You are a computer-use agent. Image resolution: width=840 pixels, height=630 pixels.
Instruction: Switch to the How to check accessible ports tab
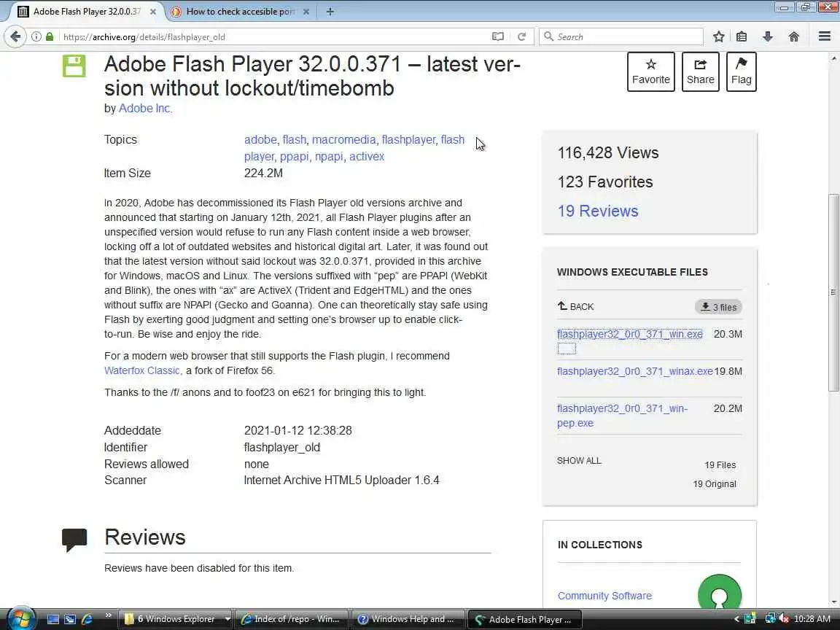pyautogui.click(x=239, y=11)
